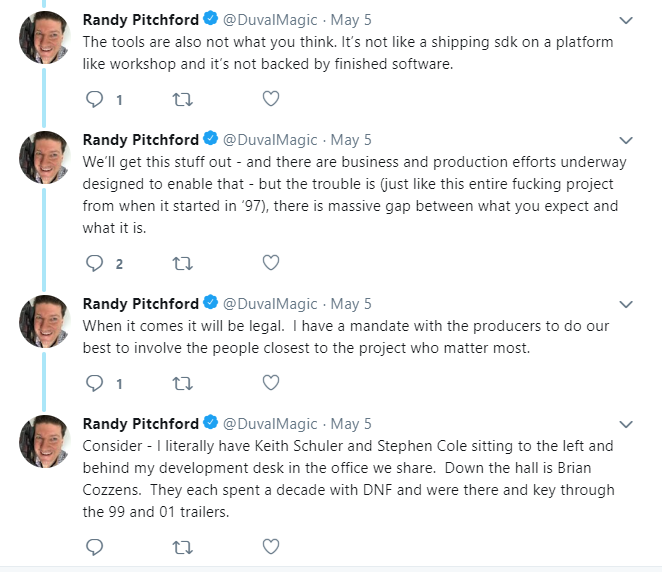
Task: Reply to the 'it will be legal' tweet
Action: tap(94, 383)
